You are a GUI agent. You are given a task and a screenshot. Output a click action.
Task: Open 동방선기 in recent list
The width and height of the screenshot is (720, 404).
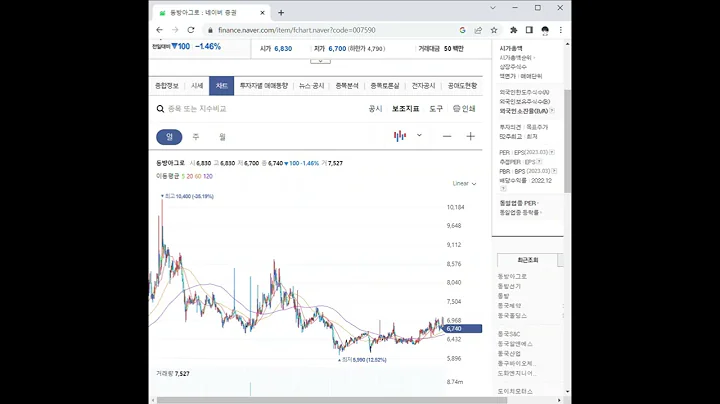pos(509,286)
